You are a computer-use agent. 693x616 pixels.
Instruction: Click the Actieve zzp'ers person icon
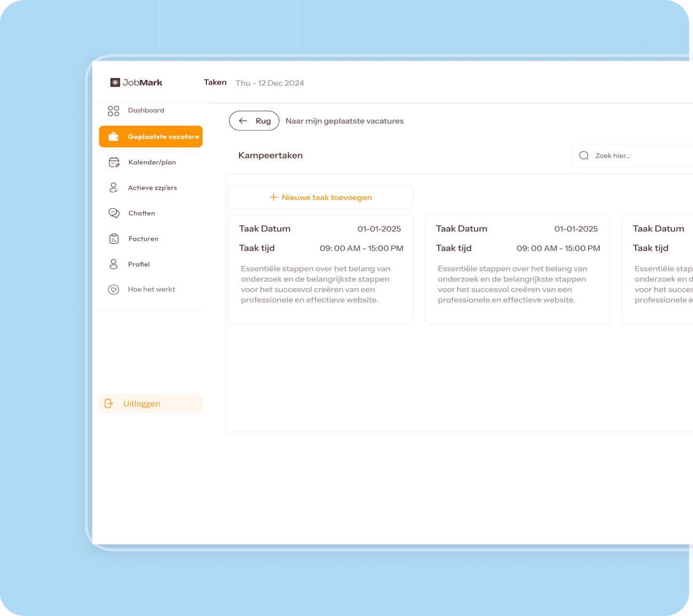point(114,188)
